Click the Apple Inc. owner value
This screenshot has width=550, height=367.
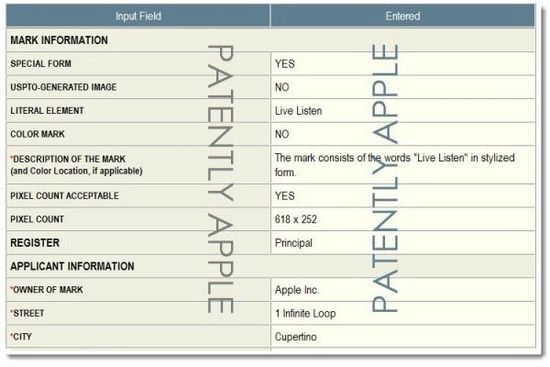tap(297, 290)
